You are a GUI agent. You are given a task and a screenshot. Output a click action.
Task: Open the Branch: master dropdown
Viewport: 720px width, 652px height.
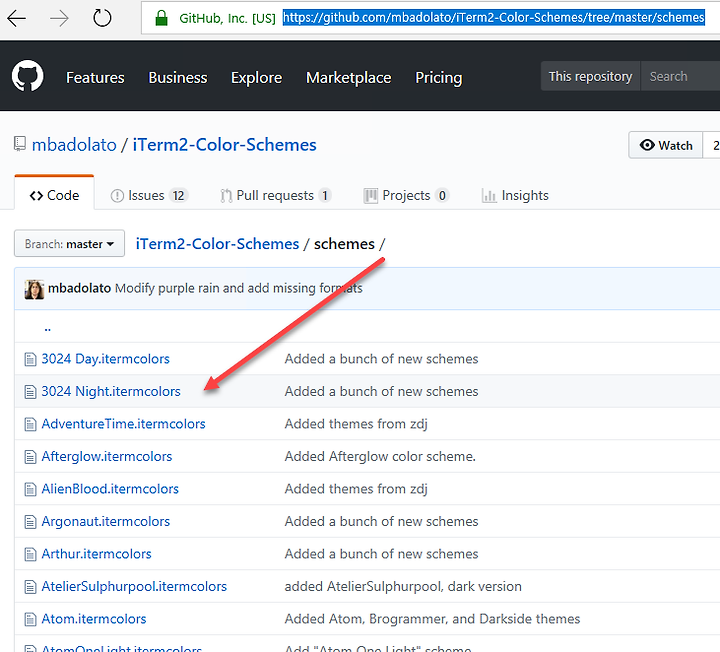click(69, 243)
